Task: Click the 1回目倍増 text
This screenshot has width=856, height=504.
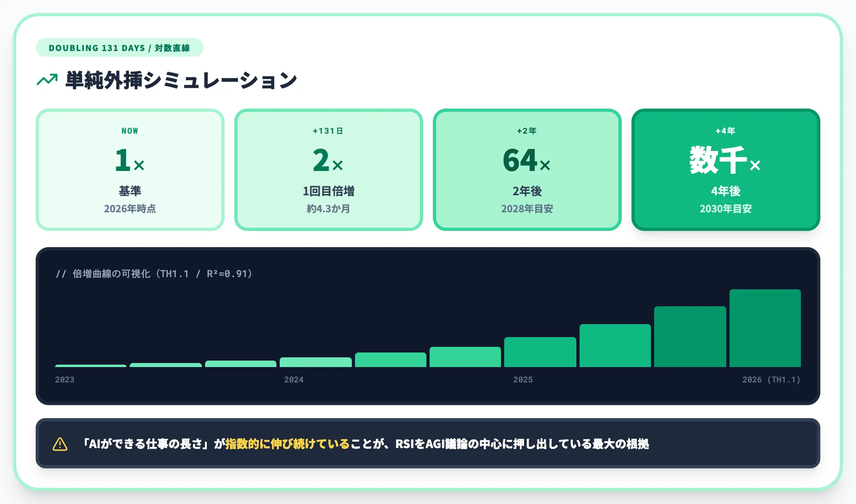Action: click(329, 191)
